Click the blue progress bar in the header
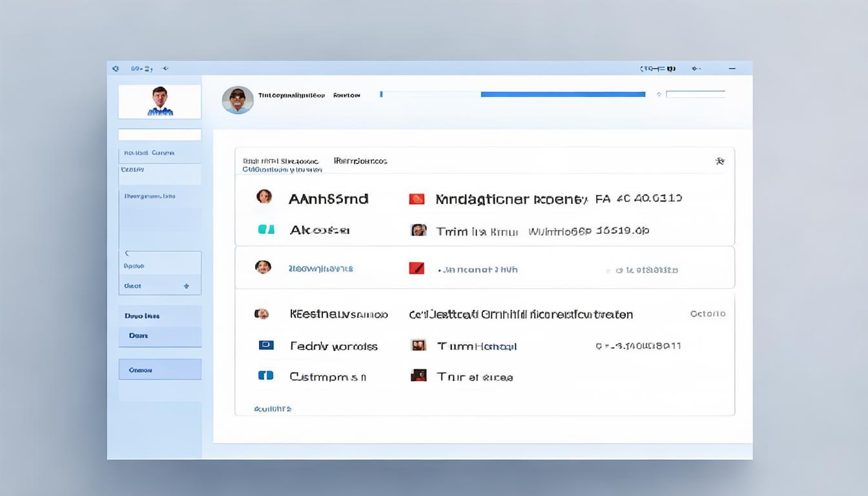This screenshot has height=496, width=868. 563,94
